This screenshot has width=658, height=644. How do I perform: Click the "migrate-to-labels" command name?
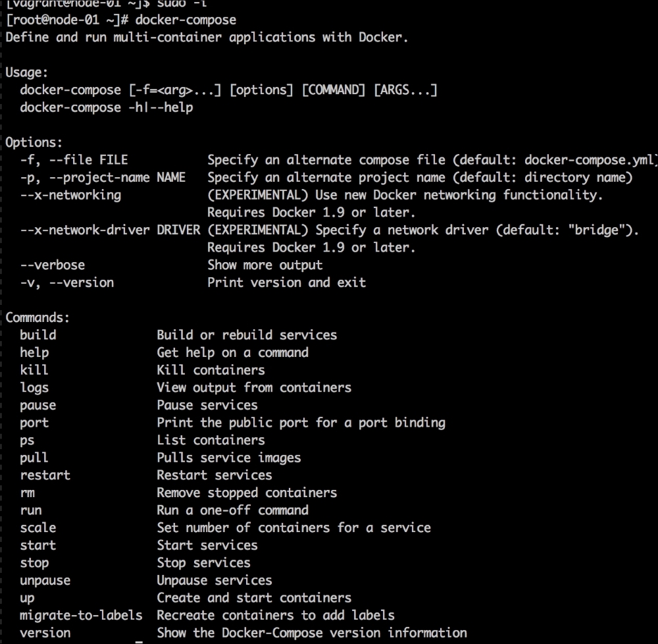pyautogui.click(x=81, y=616)
